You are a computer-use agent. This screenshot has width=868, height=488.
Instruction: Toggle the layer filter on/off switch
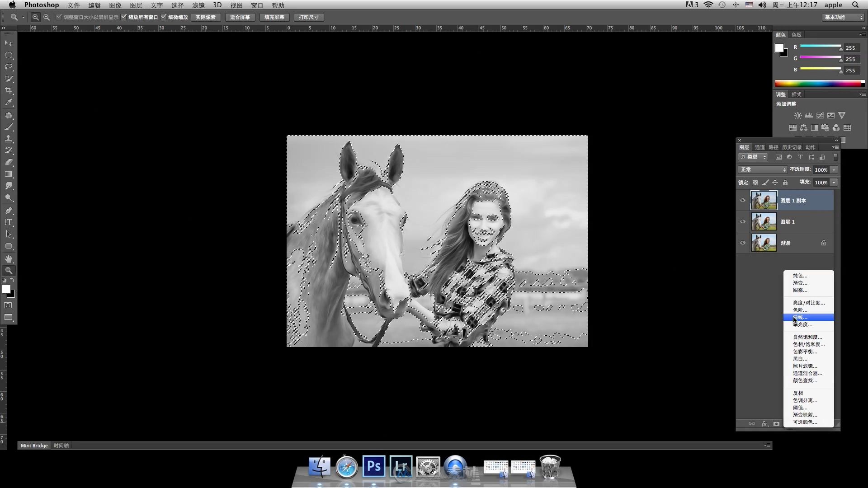835,157
